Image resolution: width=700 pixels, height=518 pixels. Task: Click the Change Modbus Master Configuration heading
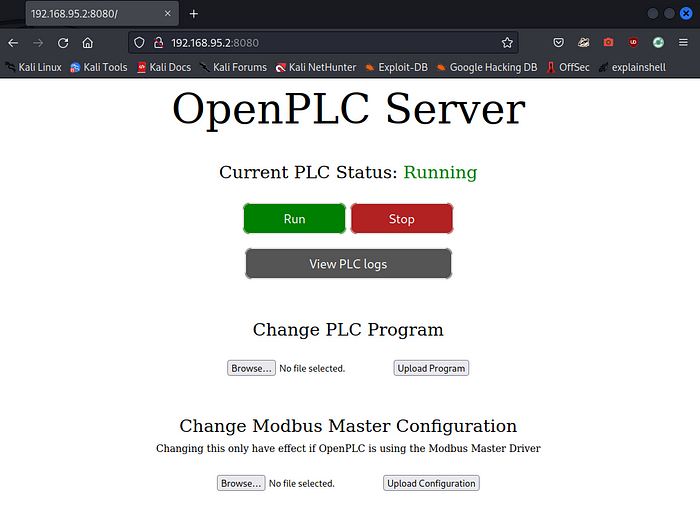(x=348, y=426)
